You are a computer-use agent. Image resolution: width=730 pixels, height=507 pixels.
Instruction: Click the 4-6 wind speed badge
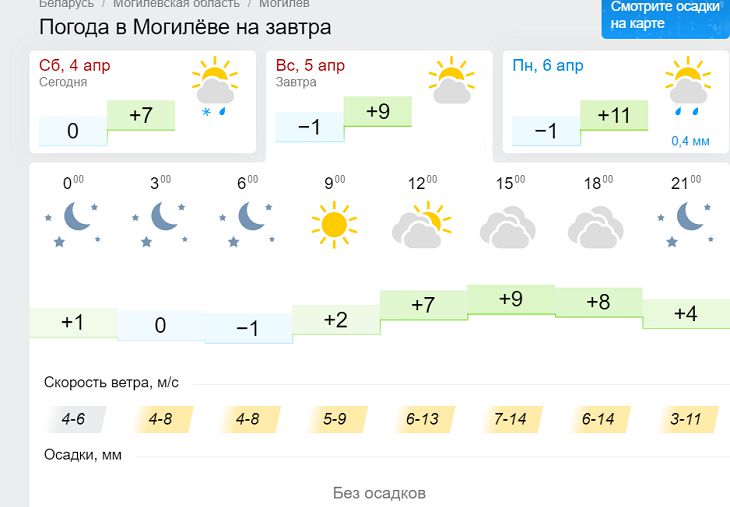point(73,419)
